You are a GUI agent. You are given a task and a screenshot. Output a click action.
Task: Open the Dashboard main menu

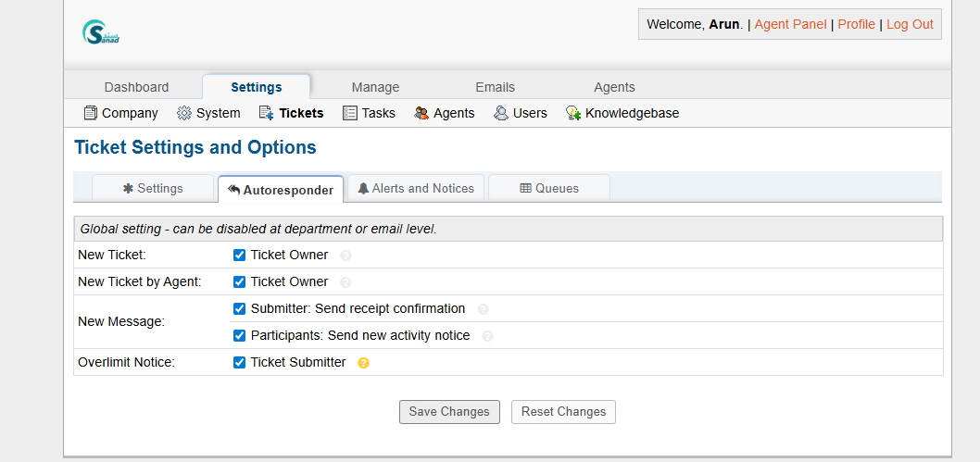(136, 87)
